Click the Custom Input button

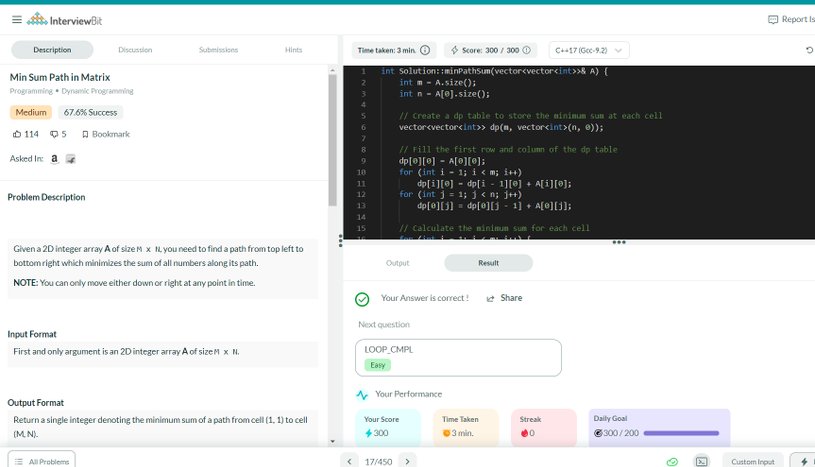753,461
